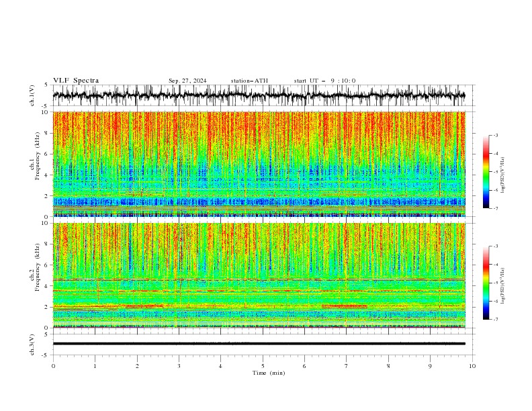Click the "station=ATH" header label
532x411 pixels.
coord(249,81)
